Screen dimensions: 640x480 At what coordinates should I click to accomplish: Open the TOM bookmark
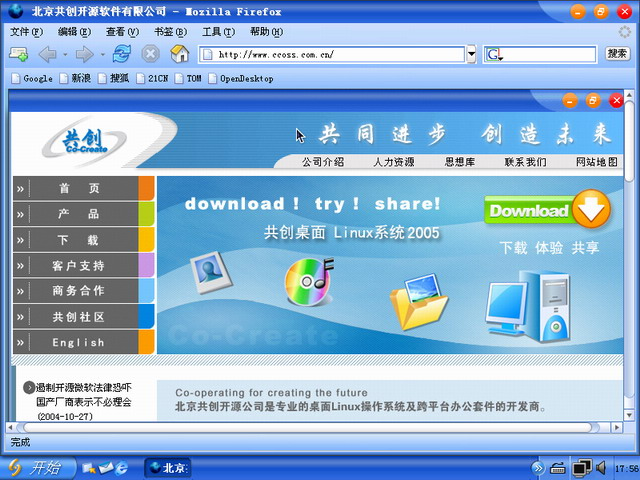pos(188,78)
